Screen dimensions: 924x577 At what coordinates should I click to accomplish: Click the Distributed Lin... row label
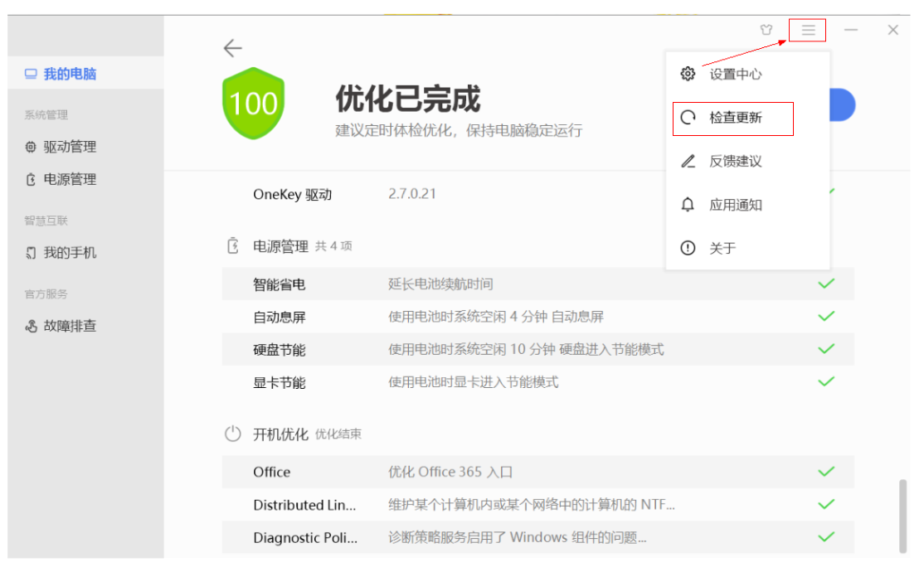point(304,505)
